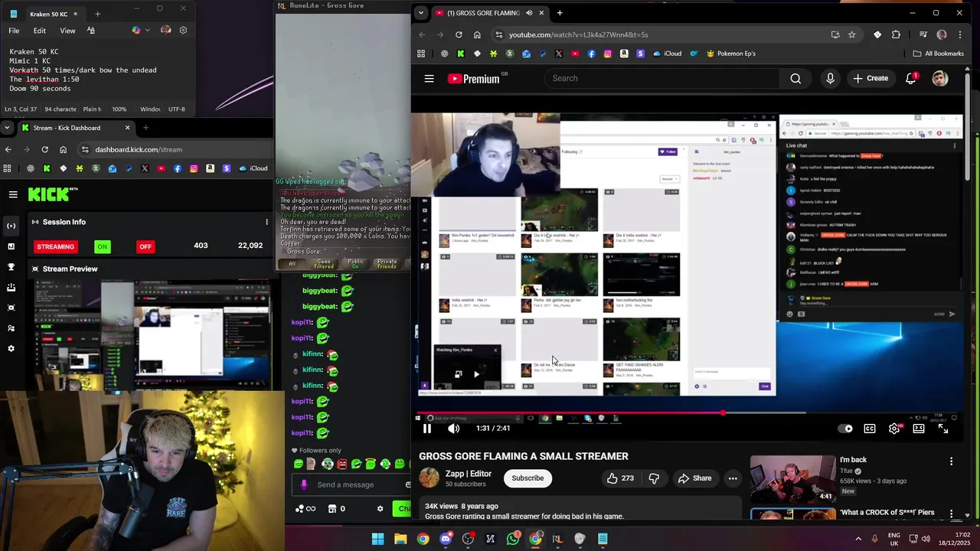Open File menu in Notepad

click(14, 31)
